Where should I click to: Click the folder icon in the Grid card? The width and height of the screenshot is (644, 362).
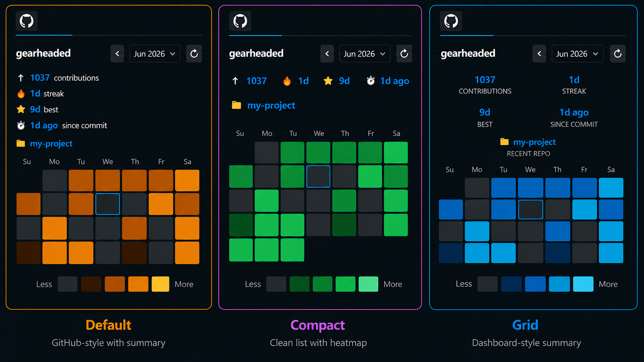[504, 142]
